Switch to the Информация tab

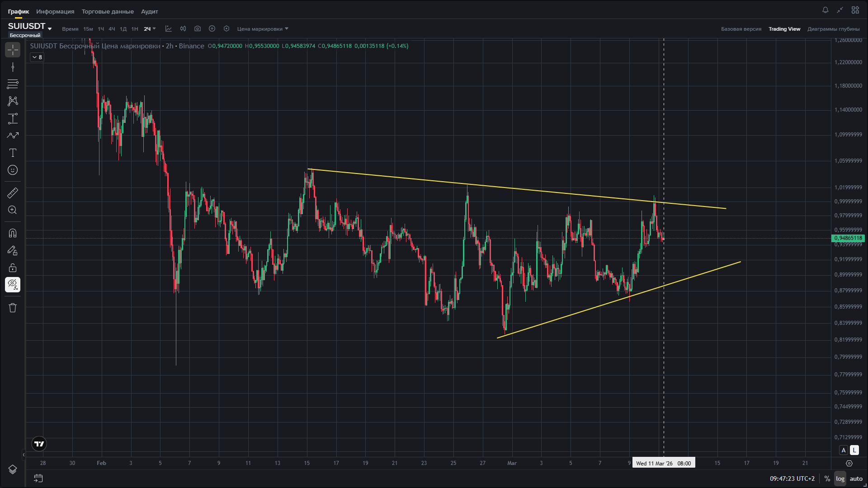point(55,11)
